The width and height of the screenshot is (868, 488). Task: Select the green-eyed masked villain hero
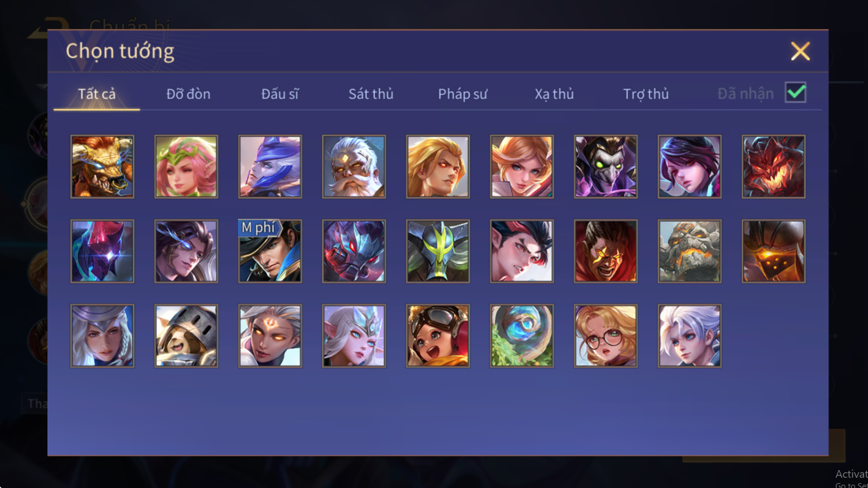[x=605, y=166]
